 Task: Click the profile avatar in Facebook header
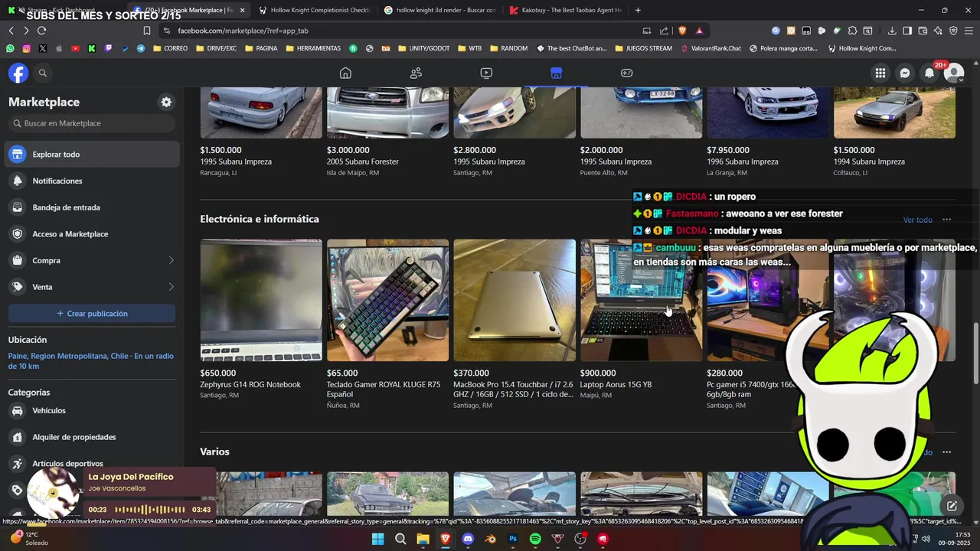[954, 73]
